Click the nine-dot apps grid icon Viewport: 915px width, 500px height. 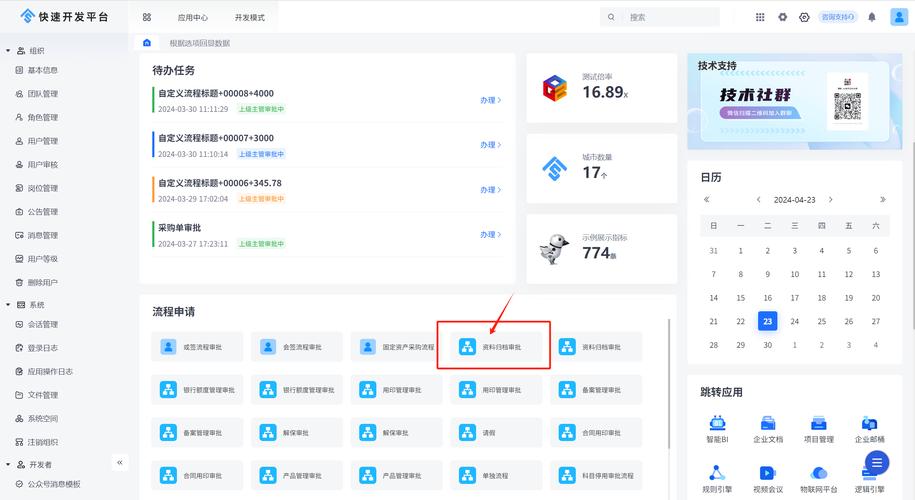[760, 17]
